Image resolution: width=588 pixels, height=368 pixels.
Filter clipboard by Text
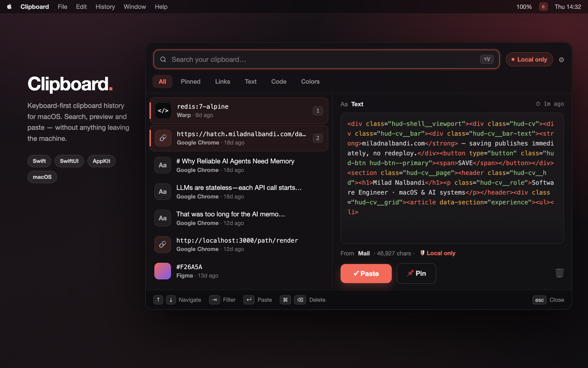pyautogui.click(x=251, y=81)
